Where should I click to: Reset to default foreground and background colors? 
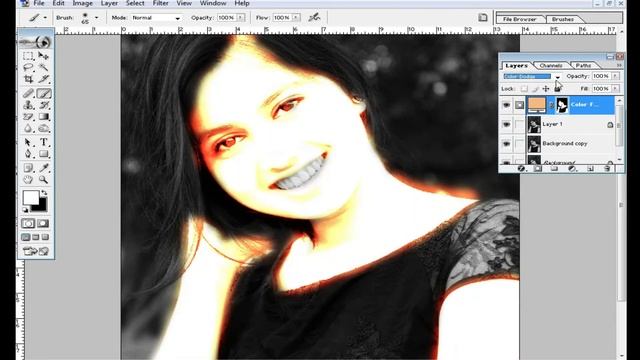point(26,210)
